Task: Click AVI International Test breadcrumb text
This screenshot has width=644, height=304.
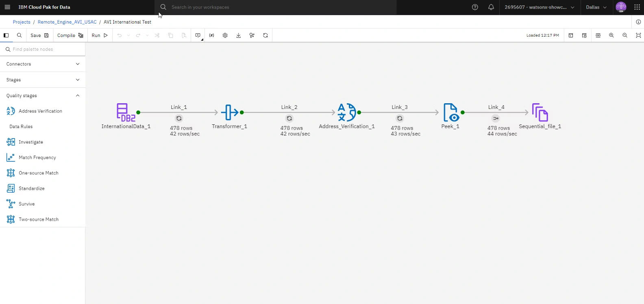Action: click(x=127, y=22)
